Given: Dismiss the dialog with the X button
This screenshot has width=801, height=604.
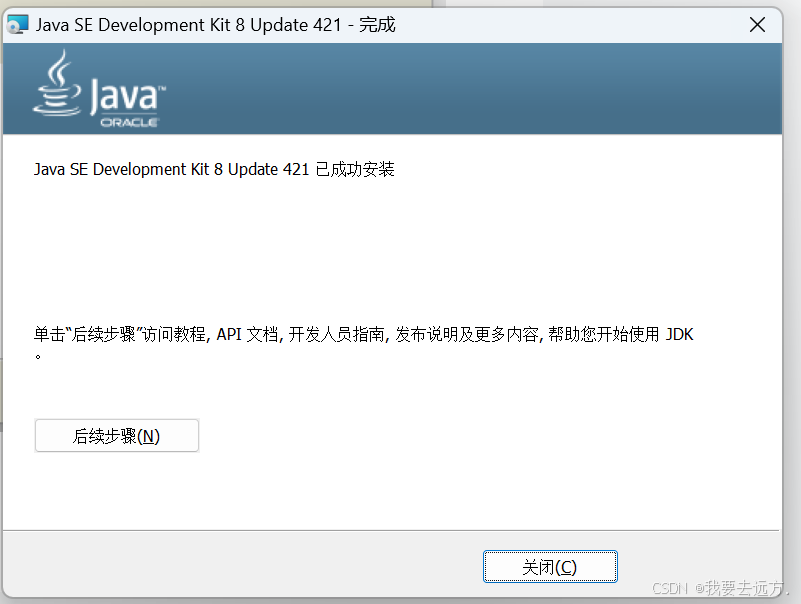Looking at the screenshot, I should point(757,24).
